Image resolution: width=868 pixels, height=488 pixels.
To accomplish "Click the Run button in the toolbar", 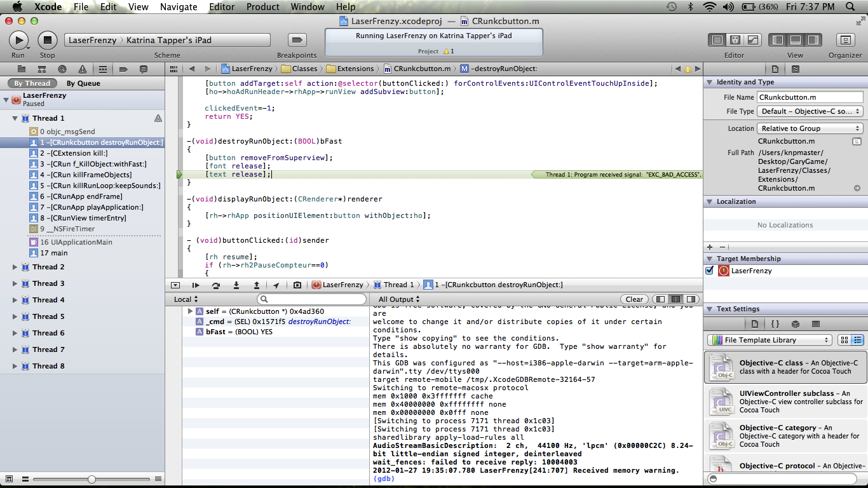I will tap(18, 40).
